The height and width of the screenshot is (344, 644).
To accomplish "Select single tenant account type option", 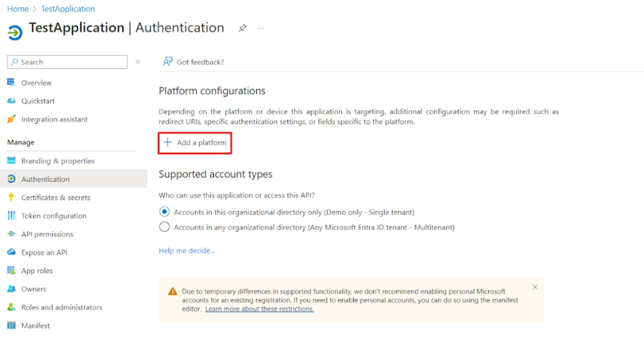I will point(164,212).
